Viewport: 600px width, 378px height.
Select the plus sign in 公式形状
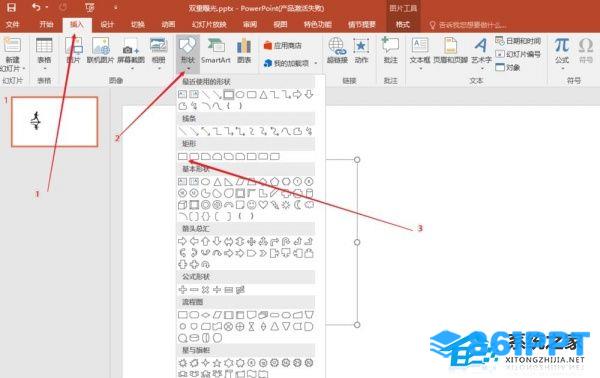[x=183, y=290]
